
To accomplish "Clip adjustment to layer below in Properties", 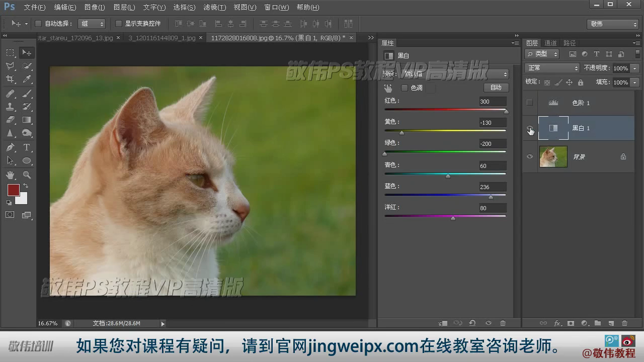I will 443,323.
